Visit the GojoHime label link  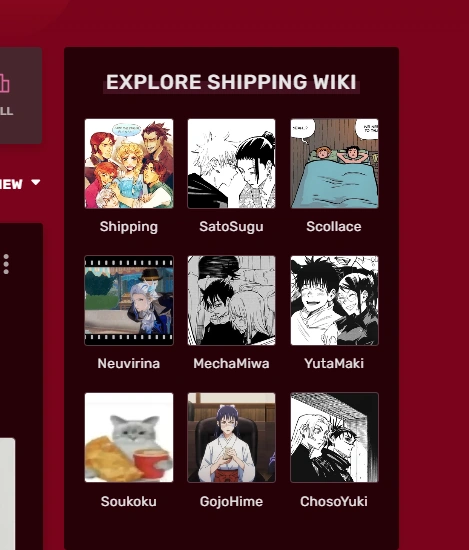pos(232,502)
